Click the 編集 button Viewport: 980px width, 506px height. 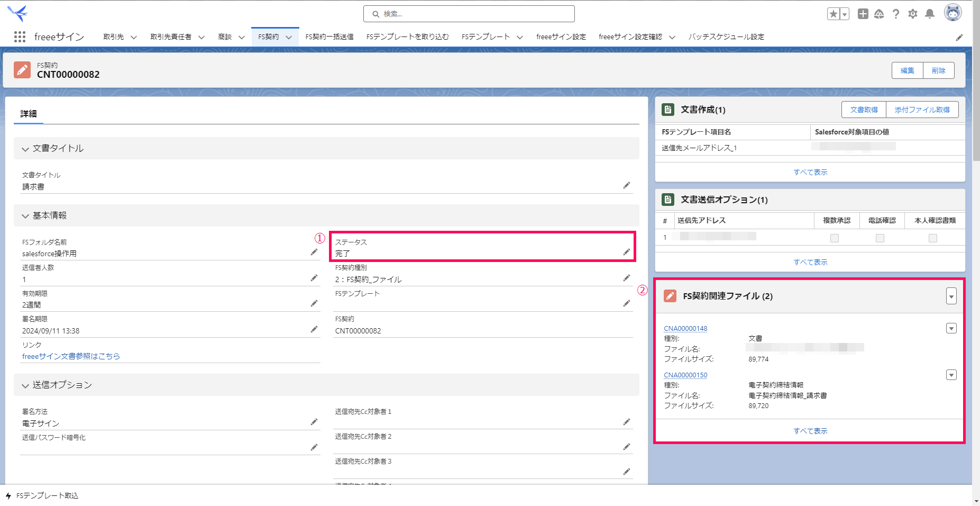(x=908, y=70)
